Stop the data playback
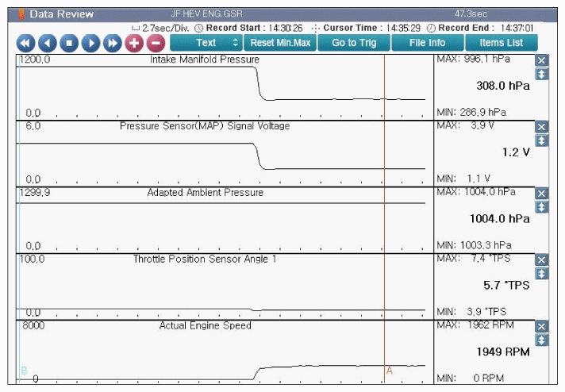This screenshot has height=392, width=565. tap(69, 43)
